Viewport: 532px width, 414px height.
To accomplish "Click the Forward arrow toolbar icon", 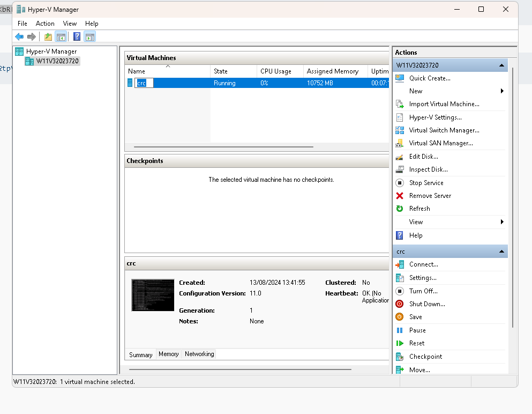I will point(32,36).
